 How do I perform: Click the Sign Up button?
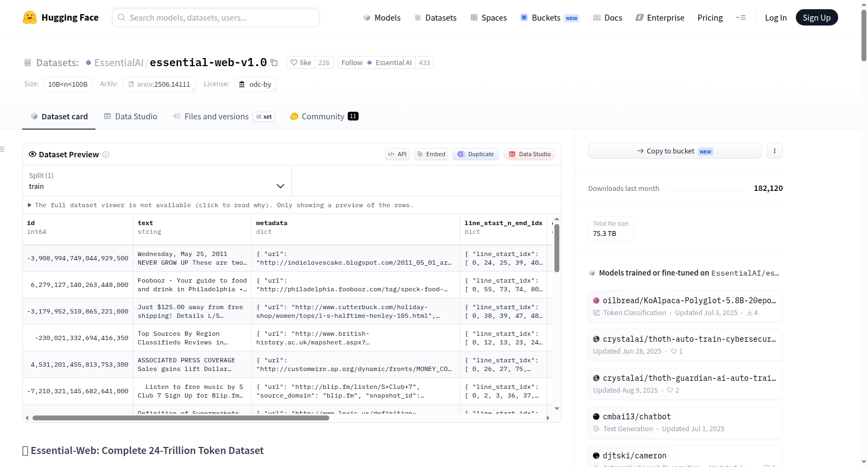[816, 17]
